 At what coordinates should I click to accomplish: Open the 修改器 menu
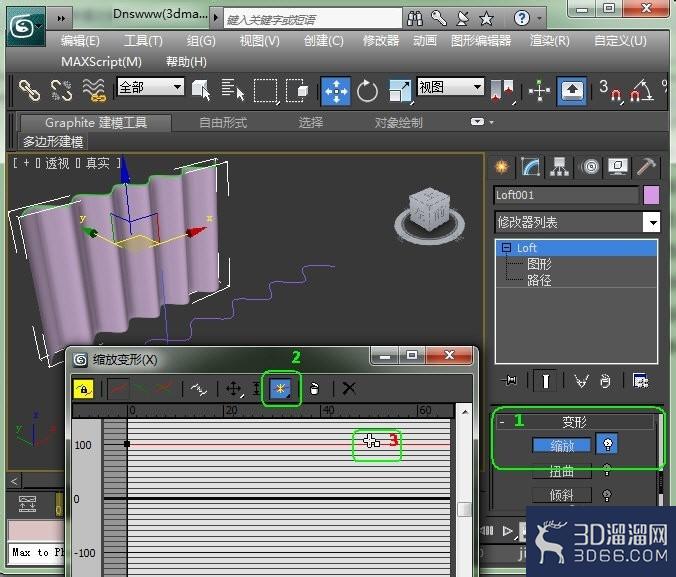381,41
